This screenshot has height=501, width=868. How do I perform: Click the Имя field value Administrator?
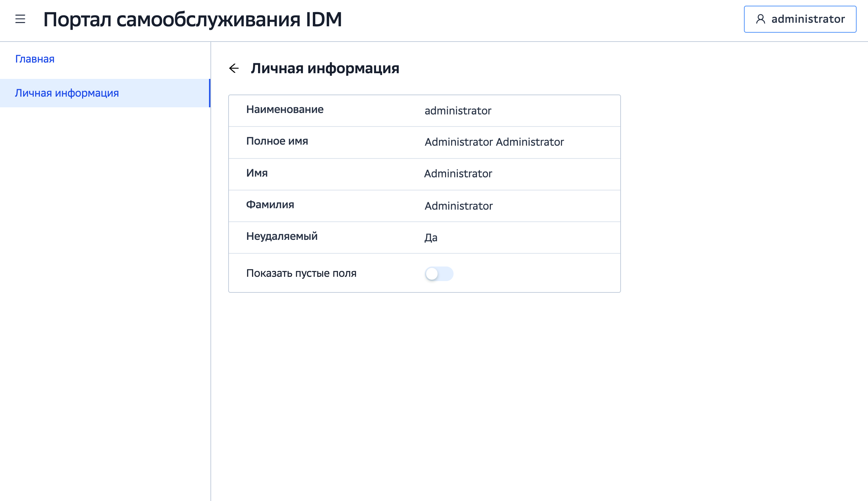(458, 174)
